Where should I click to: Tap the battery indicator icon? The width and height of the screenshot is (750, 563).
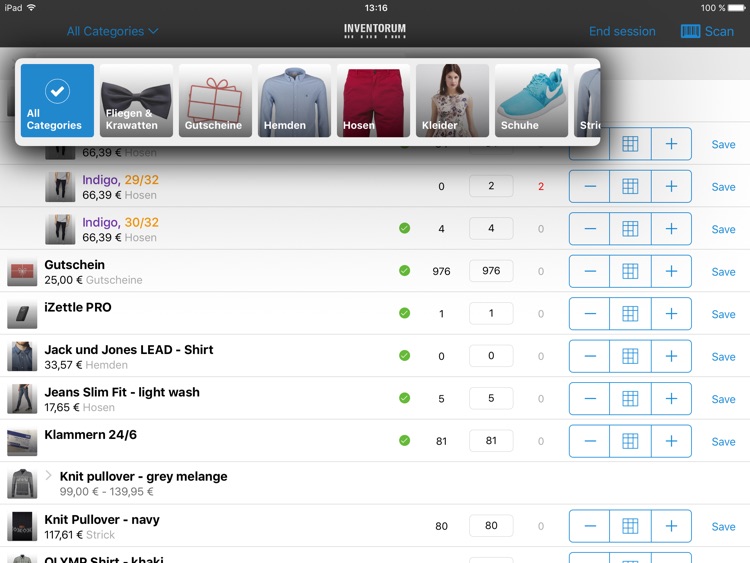pyautogui.click(x=737, y=8)
